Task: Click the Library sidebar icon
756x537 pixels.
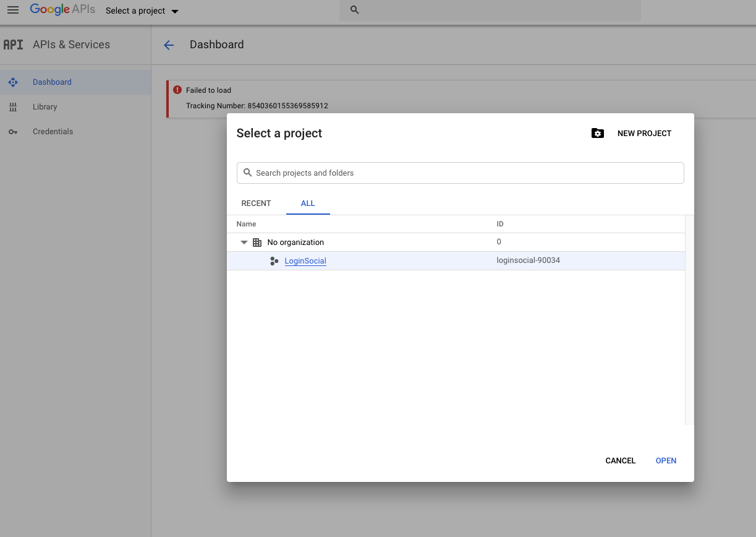Action: (x=13, y=107)
